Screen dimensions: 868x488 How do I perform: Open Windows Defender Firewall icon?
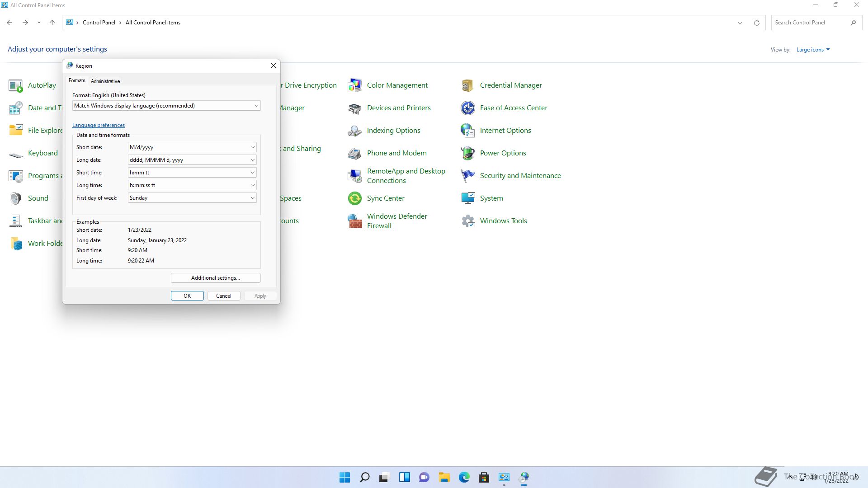point(355,221)
